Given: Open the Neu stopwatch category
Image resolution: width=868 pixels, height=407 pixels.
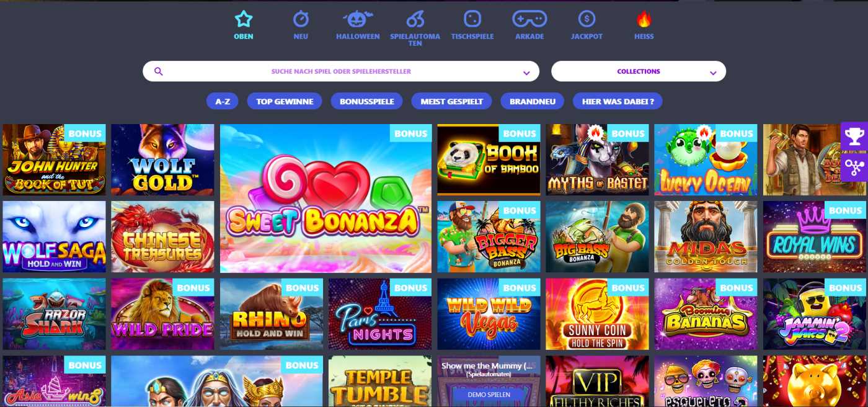Looking at the screenshot, I should click(301, 19).
